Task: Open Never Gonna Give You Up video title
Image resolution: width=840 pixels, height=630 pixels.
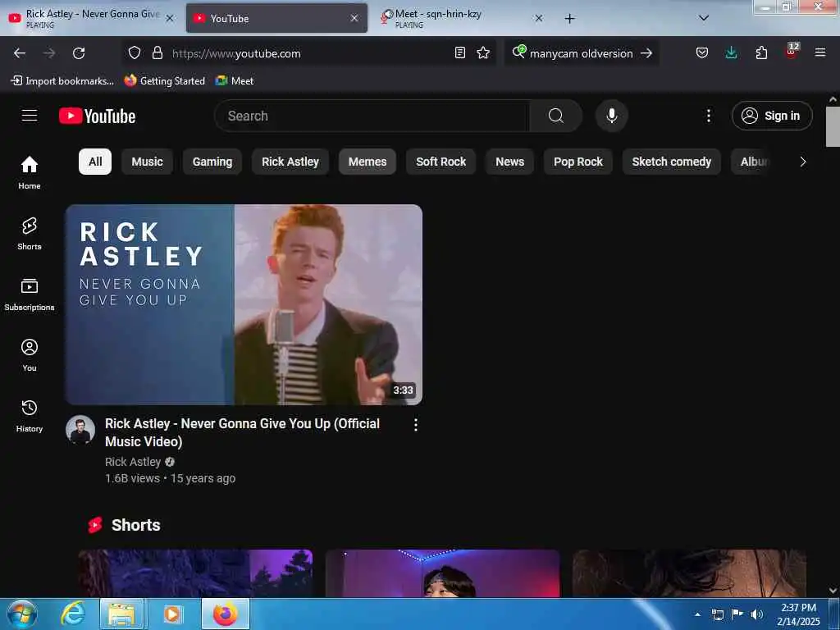Action: coord(242,432)
